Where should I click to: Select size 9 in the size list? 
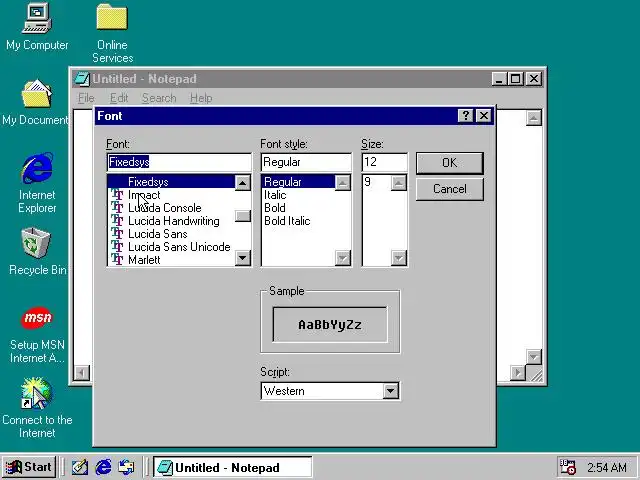point(377,182)
